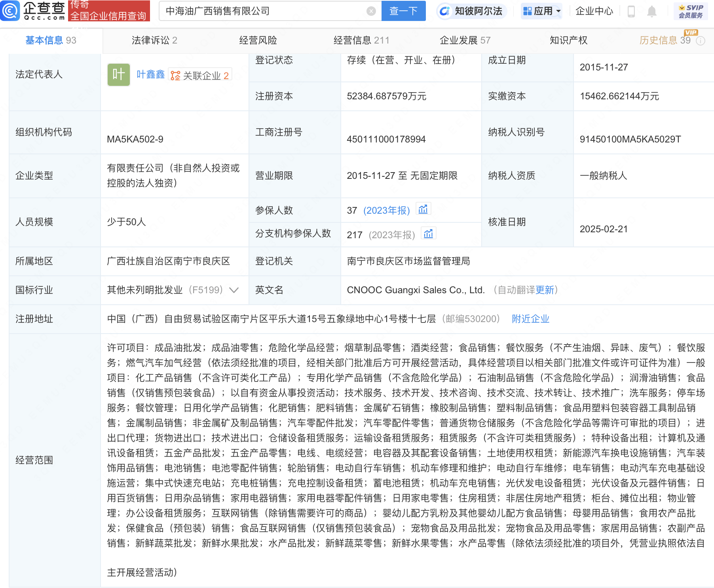
Task: Open the chart icon beside 217 branch insured
Action: (428, 233)
